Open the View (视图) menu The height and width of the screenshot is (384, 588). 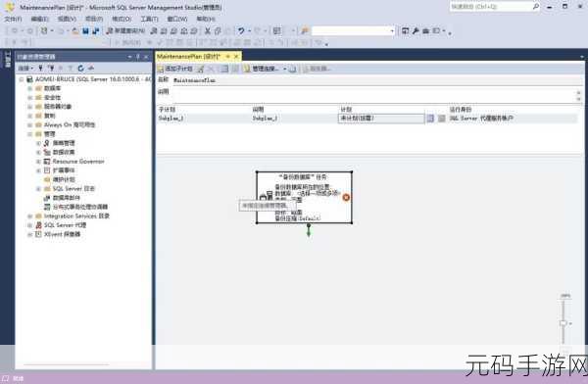[67, 19]
